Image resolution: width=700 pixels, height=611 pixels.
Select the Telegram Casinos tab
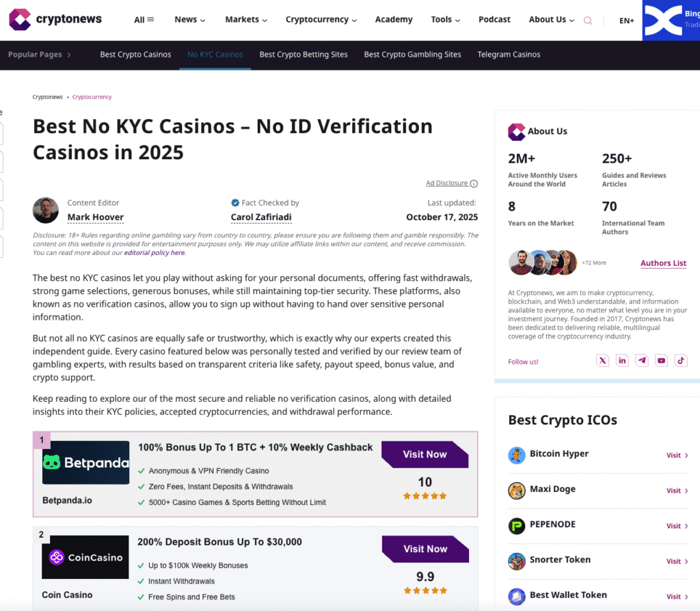pos(509,55)
